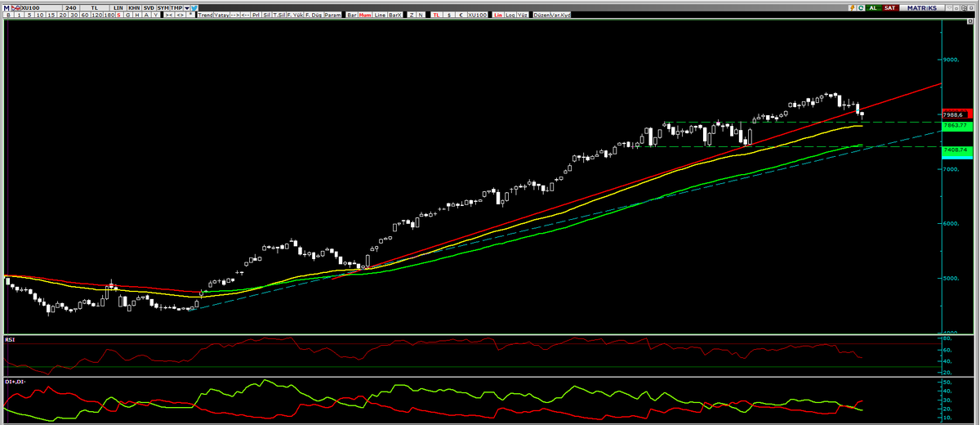Click the green 7408.74 price label

click(x=957, y=151)
